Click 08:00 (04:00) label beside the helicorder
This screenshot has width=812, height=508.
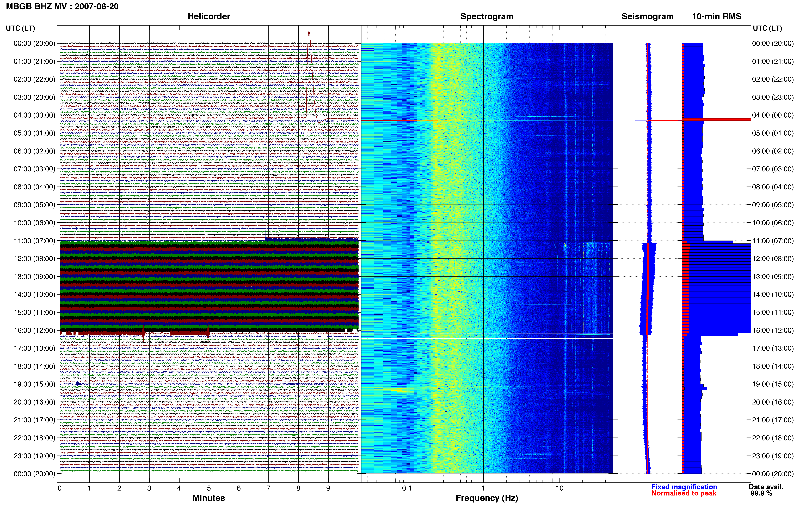point(34,187)
